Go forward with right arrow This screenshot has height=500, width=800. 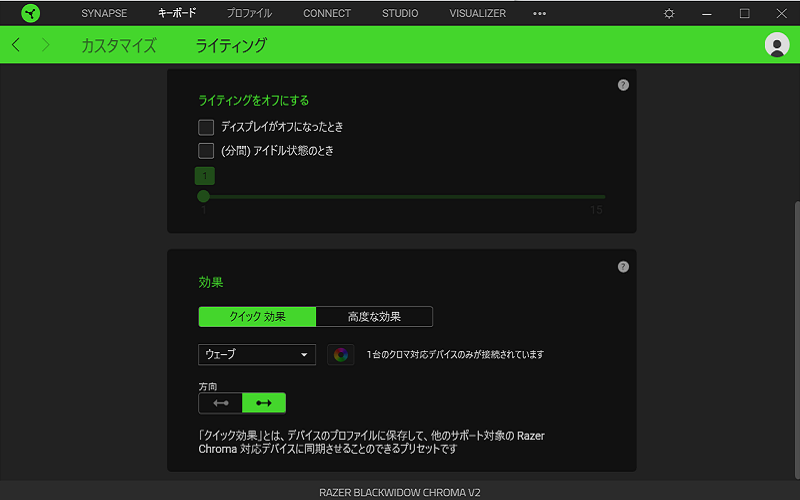click(x=45, y=45)
